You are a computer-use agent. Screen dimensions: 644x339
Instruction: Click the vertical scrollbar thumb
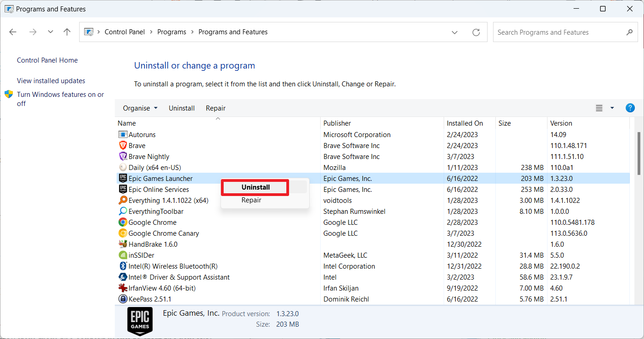coord(639,153)
